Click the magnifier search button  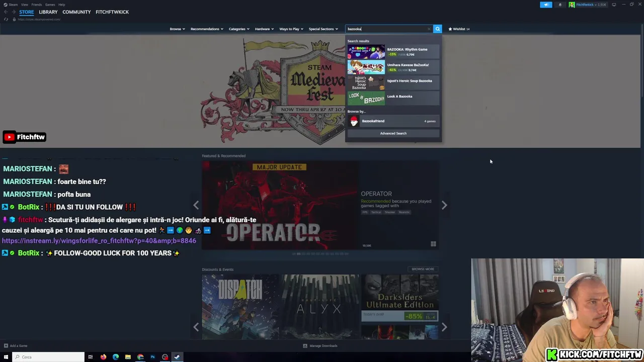click(438, 29)
